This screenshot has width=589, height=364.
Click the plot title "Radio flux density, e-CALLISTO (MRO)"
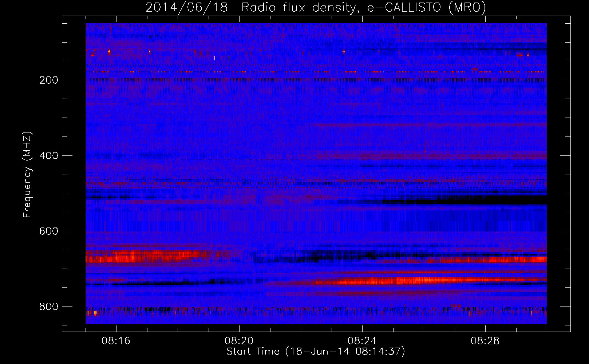pos(364,7)
